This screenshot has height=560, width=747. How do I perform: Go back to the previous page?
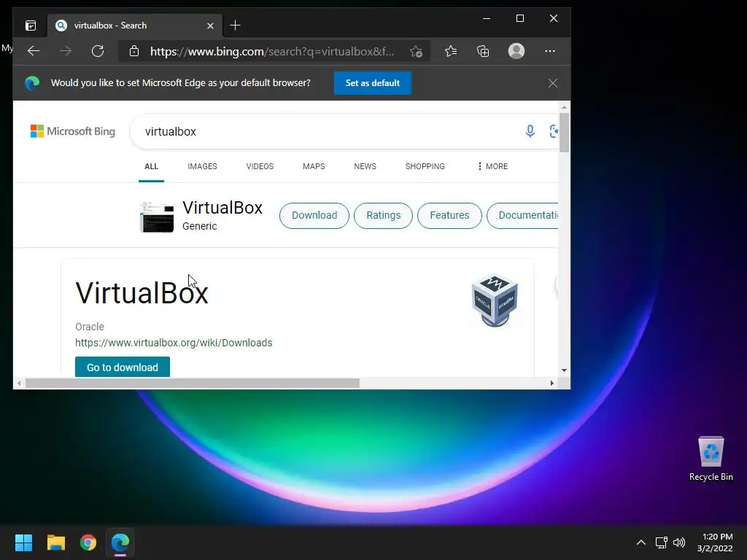point(34,51)
